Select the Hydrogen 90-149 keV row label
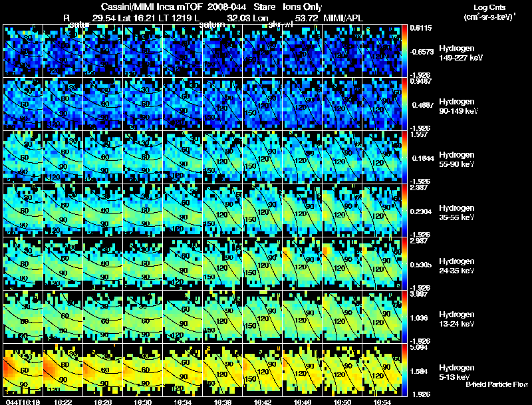Image resolution: width=532 pixels, height=405 pixels. click(459, 106)
